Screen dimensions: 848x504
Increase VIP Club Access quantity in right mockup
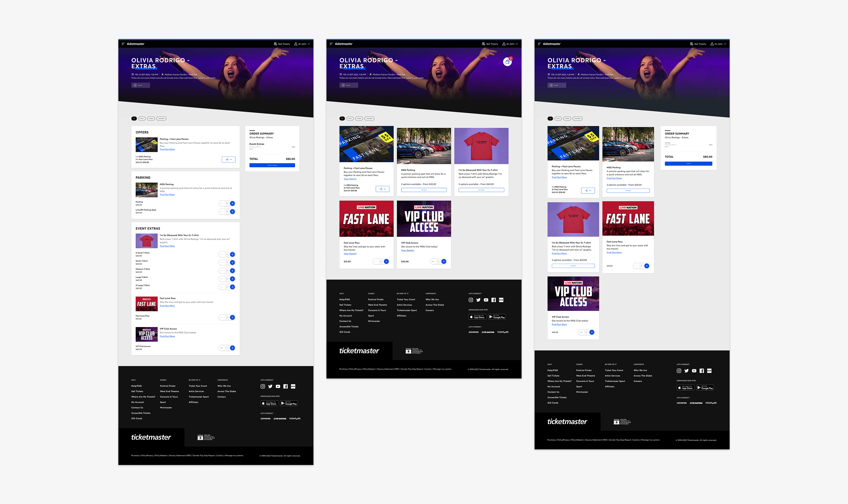click(591, 332)
